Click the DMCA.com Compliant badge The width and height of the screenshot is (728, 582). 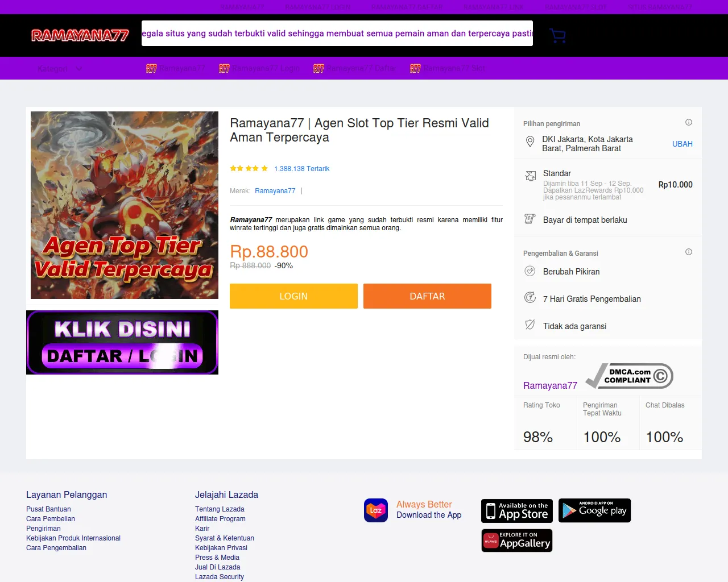(630, 376)
